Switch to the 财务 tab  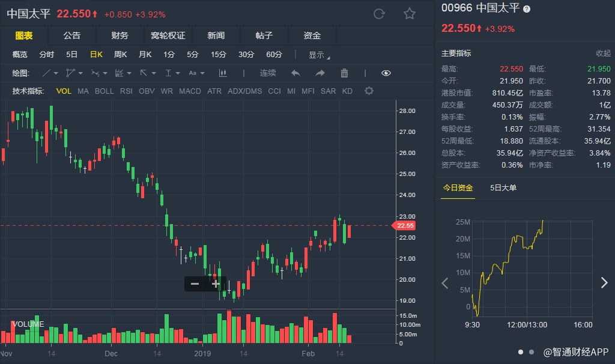[120, 35]
